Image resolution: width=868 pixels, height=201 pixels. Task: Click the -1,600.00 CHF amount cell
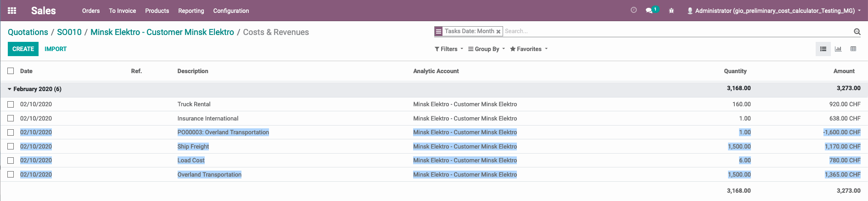(842, 132)
